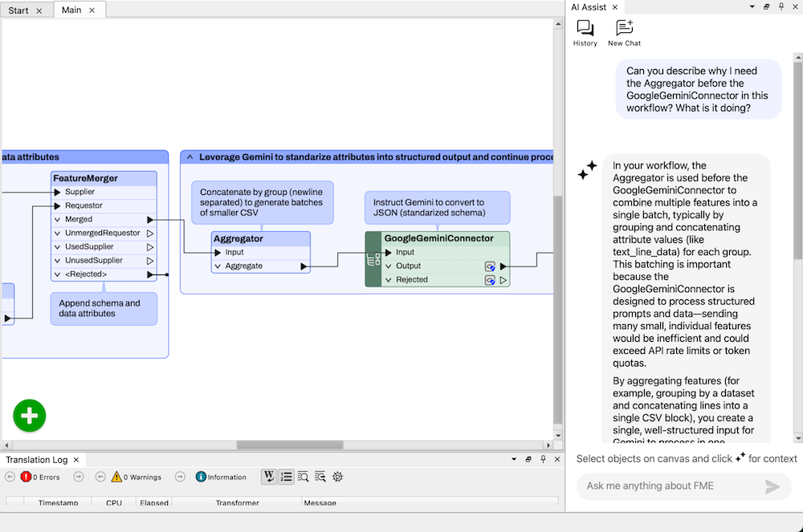Click the Message column header in the log
Viewport: 803px width, 532px height.
coord(320,502)
